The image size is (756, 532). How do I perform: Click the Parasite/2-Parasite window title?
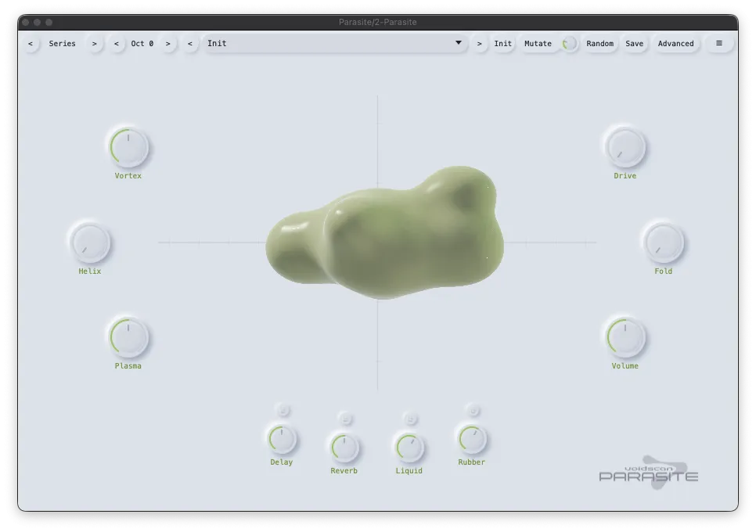377,22
